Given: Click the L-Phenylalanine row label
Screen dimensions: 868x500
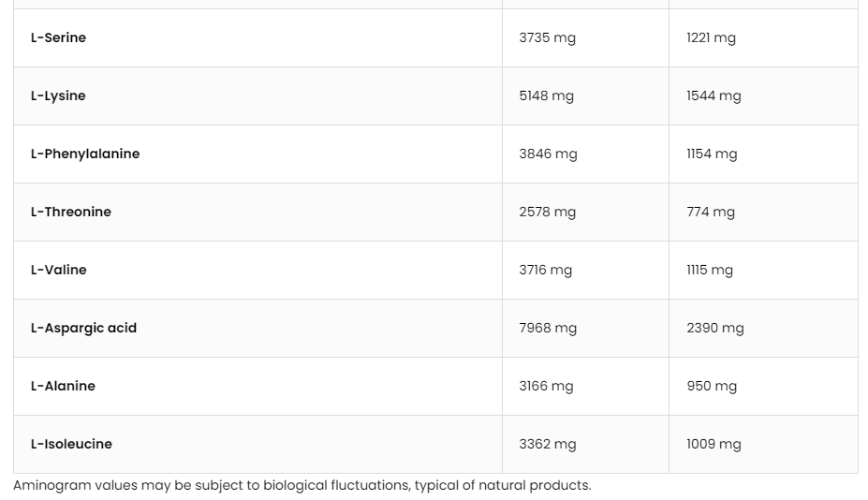Looking at the screenshot, I should (x=85, y=154).
